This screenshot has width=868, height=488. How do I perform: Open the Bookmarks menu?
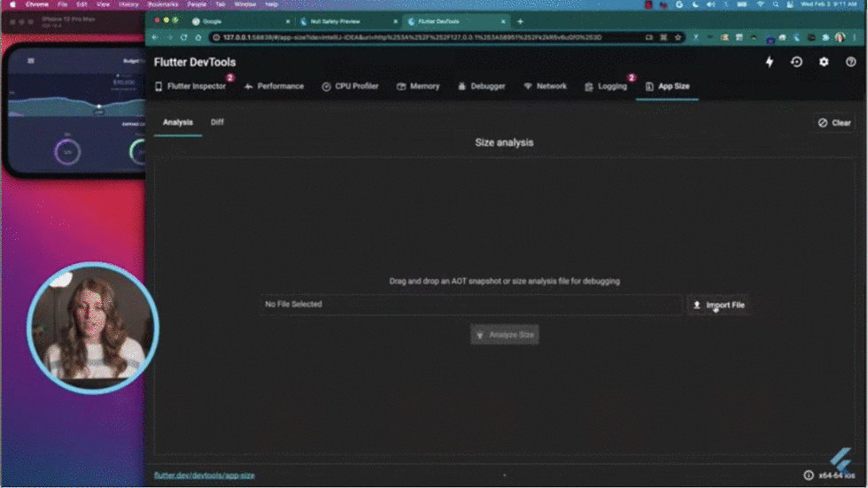click(x=163, y=4)
